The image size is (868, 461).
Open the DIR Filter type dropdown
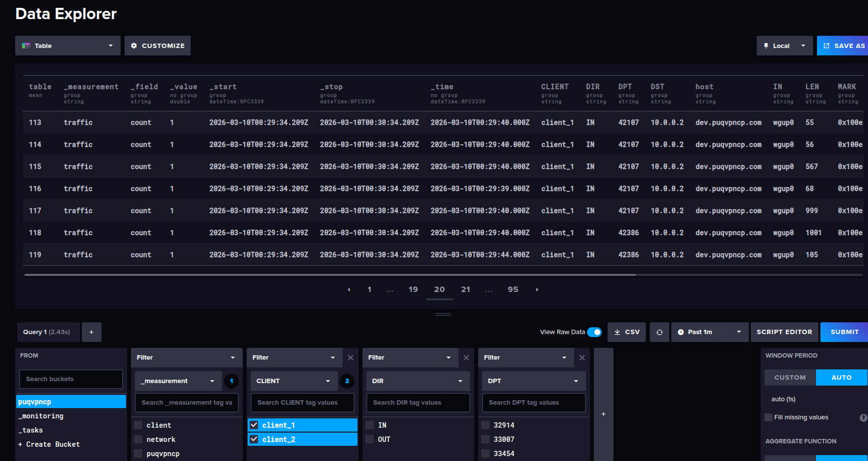pos(409,358)
